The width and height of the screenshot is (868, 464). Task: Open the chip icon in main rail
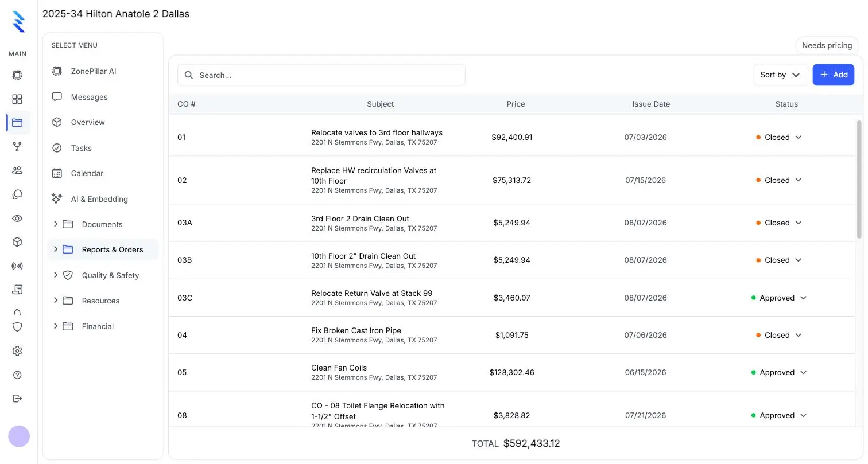(17, 75)
